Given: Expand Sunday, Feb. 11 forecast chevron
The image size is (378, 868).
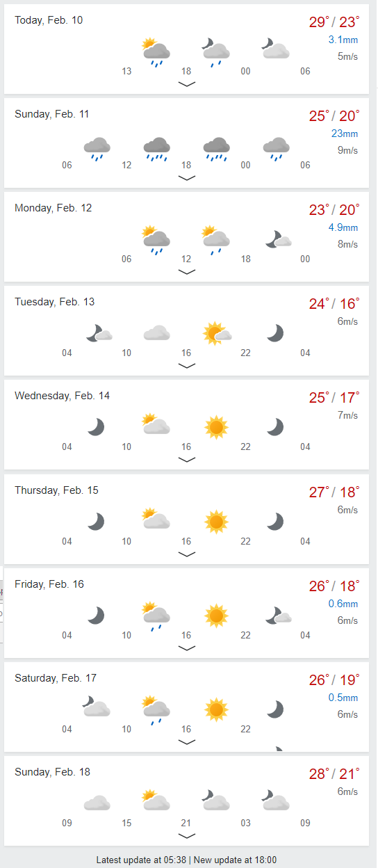Looking at the screenshot, I should click(187, 178).
